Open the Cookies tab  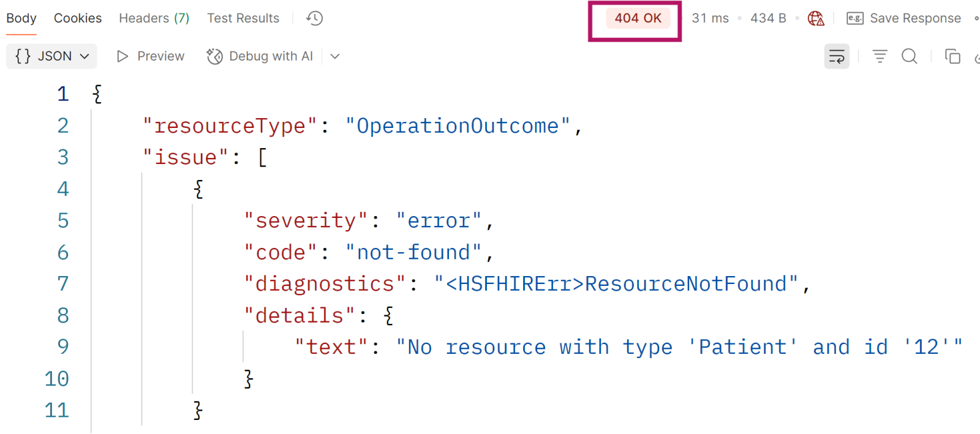point(78,18)
